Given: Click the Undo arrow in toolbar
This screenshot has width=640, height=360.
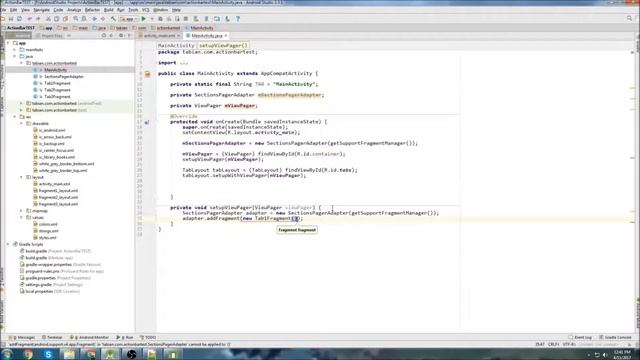Looking at the screenshot, I should click(x=30, y=19).
